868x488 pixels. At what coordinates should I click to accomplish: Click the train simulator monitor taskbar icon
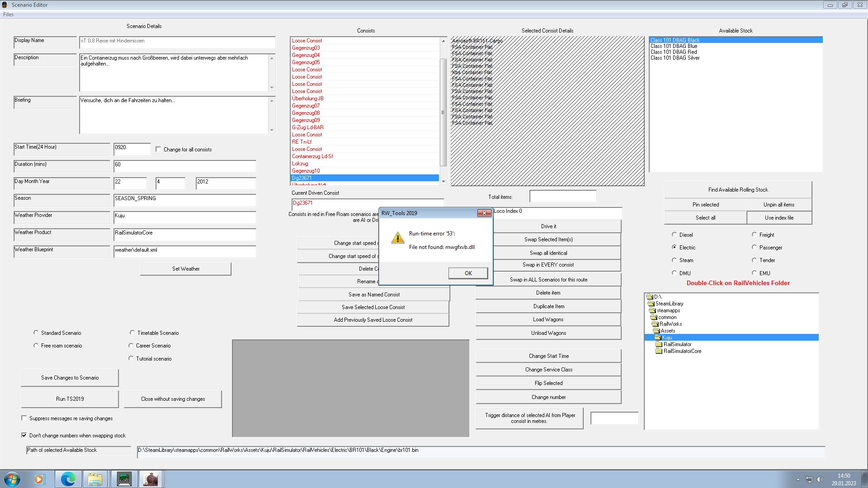(x=124, y=479)
